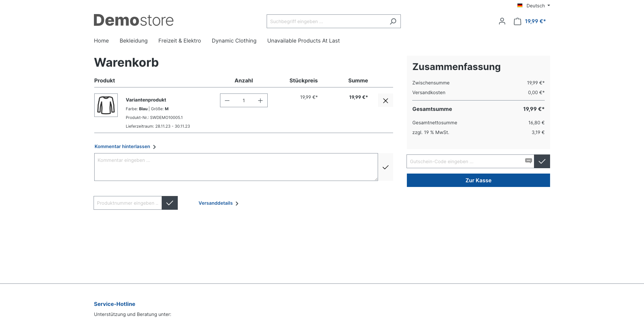This screenshot has height=325, width=644.
Task: Click the Anzahl column header
Action: coord(244,81)
